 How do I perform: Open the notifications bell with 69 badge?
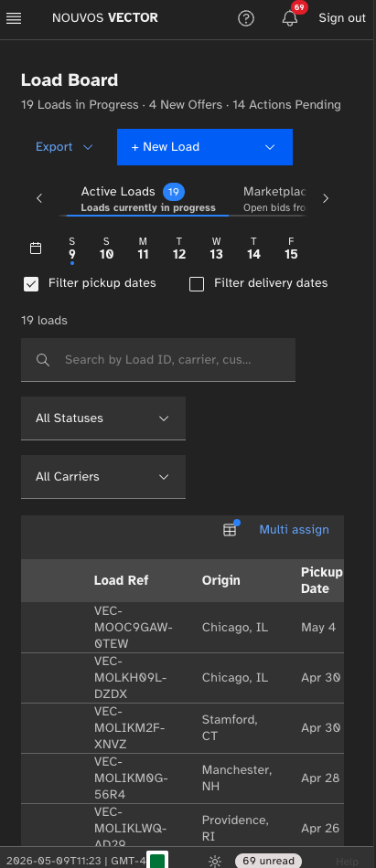pyautogui.click(x=290, y=18)
